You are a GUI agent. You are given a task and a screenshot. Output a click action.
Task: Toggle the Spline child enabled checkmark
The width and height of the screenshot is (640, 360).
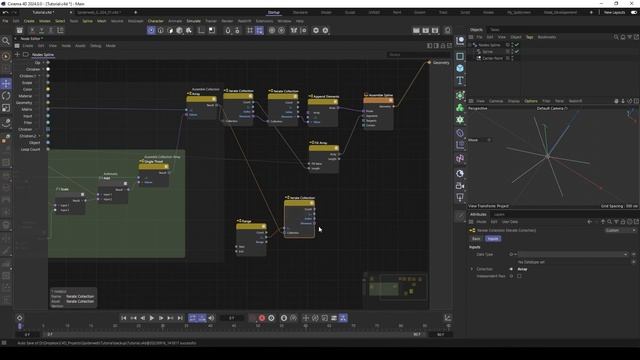click(517, 52)
